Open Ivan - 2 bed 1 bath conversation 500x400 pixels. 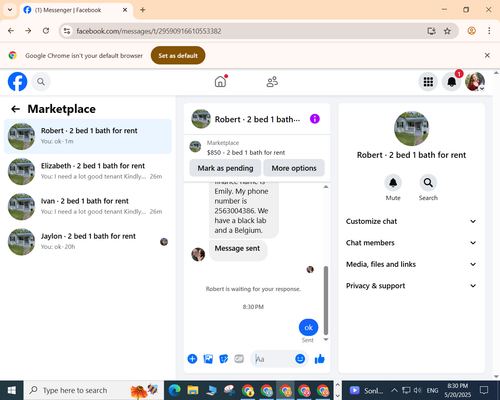coord(88,206)
